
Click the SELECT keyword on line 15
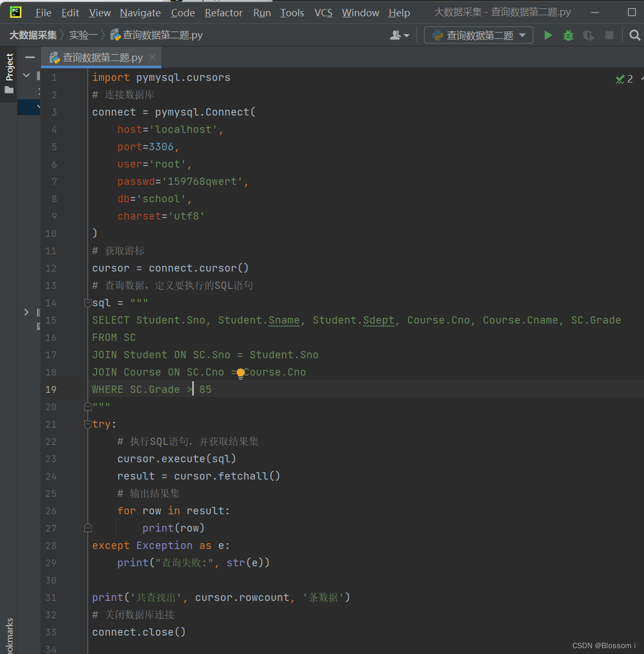tap(111, 320)
